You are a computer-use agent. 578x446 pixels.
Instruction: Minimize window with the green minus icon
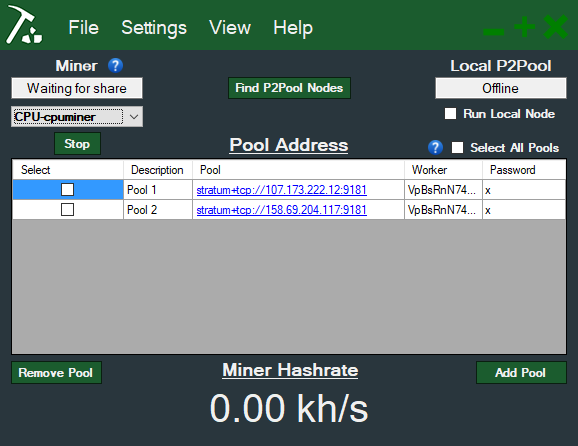[x=494, y=32]
